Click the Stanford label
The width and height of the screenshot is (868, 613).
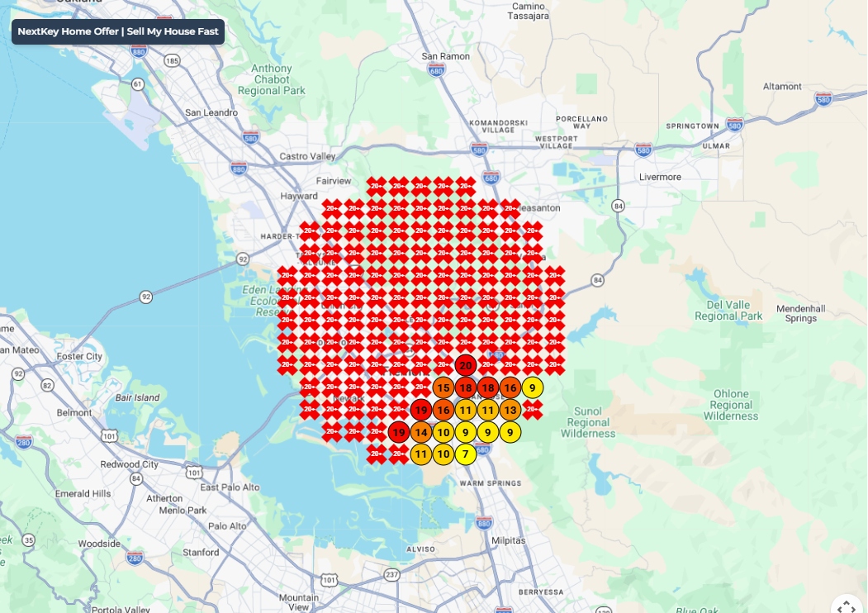click(201, 553)
